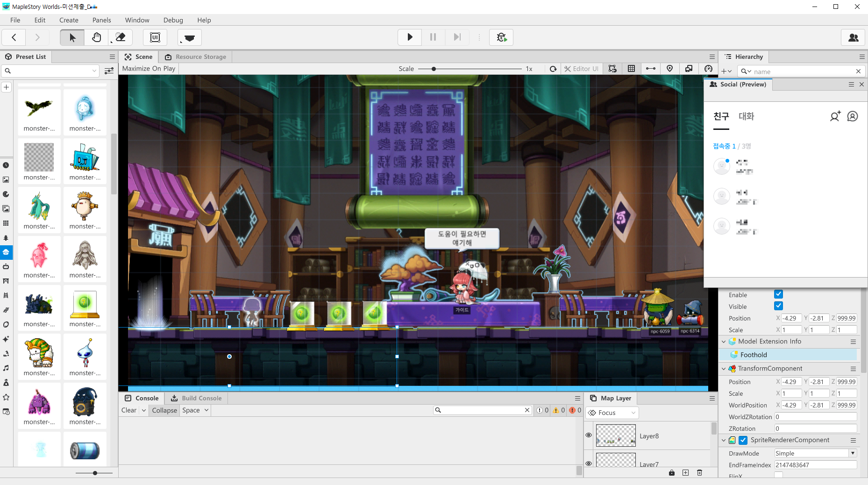Open the Clear dropdown arrow in Console

144,410
